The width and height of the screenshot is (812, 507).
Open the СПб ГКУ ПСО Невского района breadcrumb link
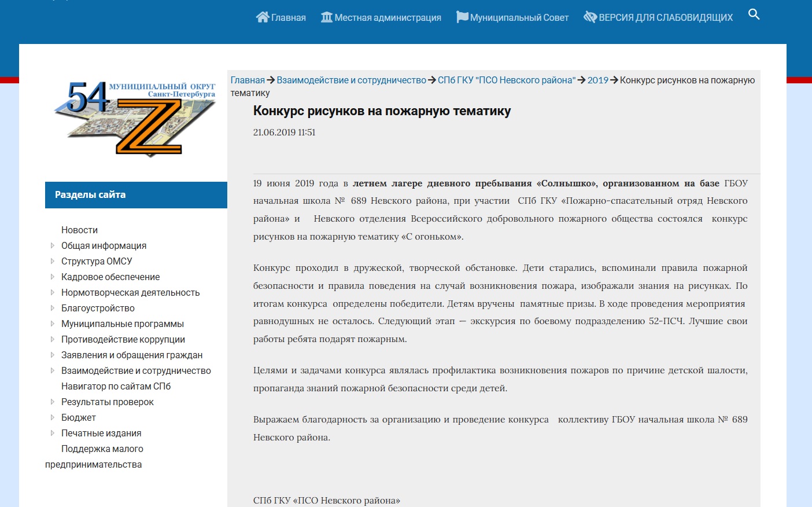[x=507, y=80]
